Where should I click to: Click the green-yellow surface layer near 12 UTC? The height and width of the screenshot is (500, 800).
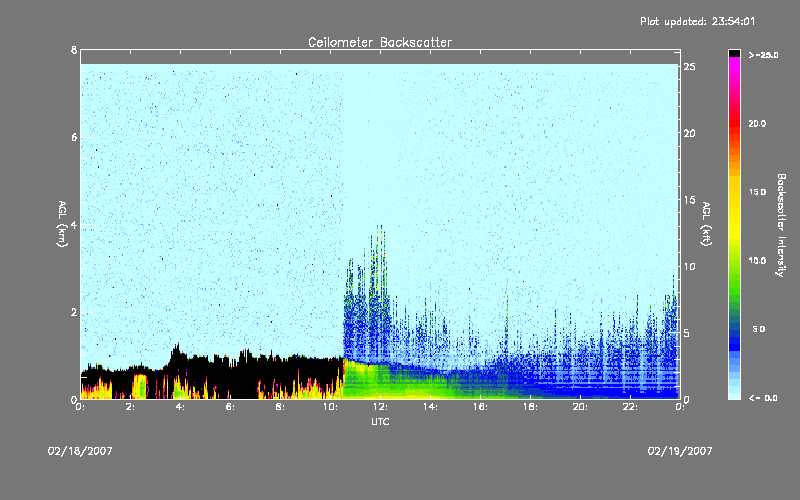point(380,380)
